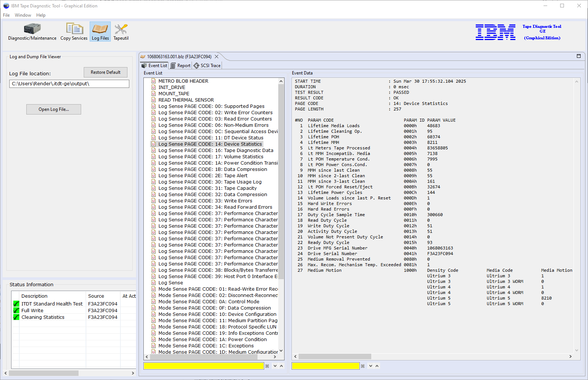The image size is (588, 380).
Task: Clear the Event List search filter
Action: tap(267, 366)
